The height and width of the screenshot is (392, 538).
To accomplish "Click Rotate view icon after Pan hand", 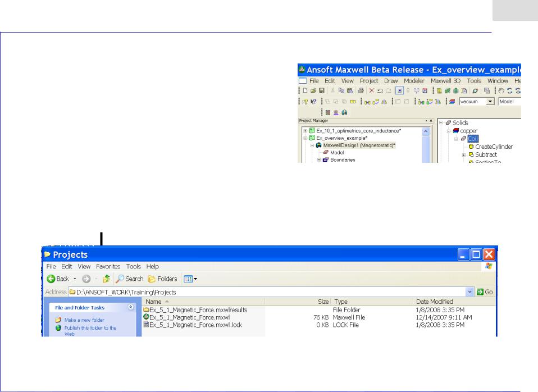I will [x=509, y=90].
